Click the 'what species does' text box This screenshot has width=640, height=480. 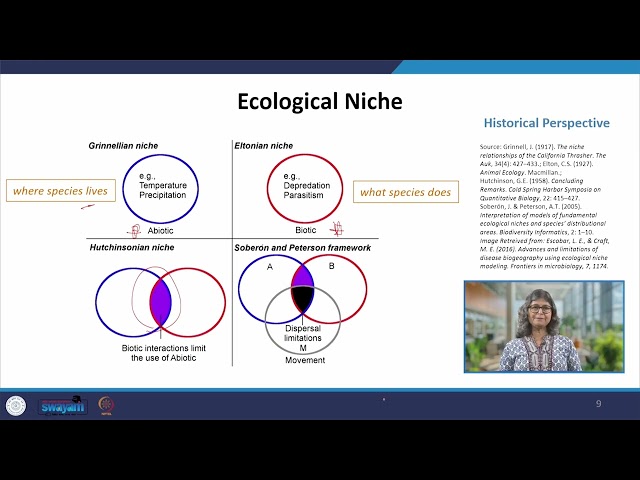tap(406, 192)
